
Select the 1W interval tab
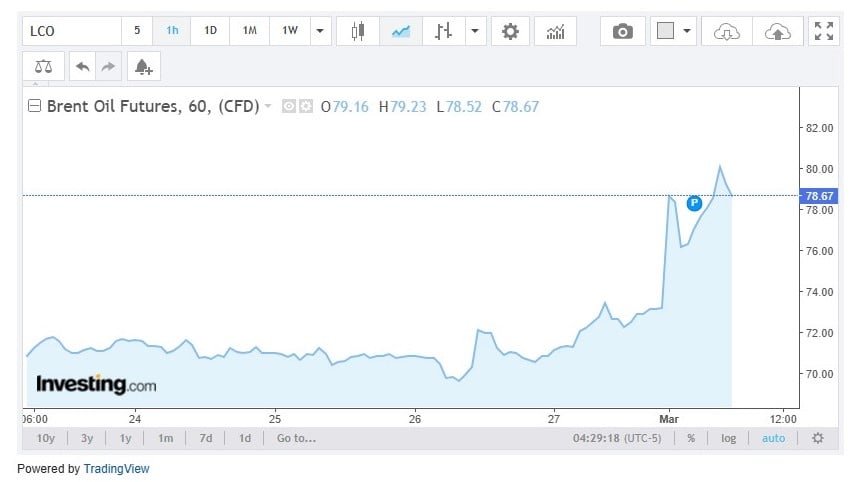pyautogui.click(x=289, y=31)
